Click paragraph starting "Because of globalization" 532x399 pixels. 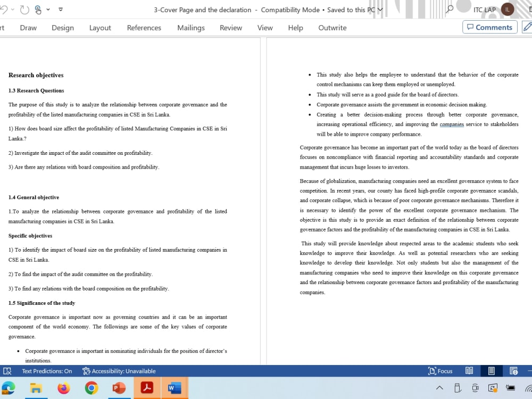pos(409,205)
